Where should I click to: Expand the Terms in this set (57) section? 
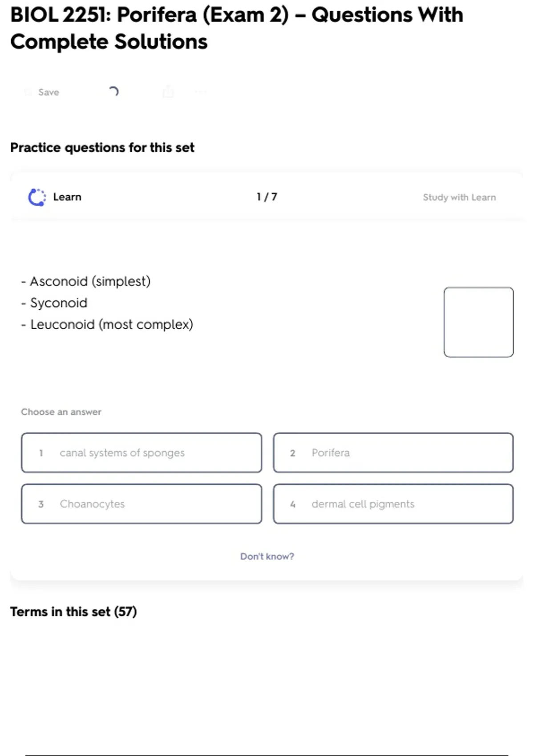click(73, 612)
